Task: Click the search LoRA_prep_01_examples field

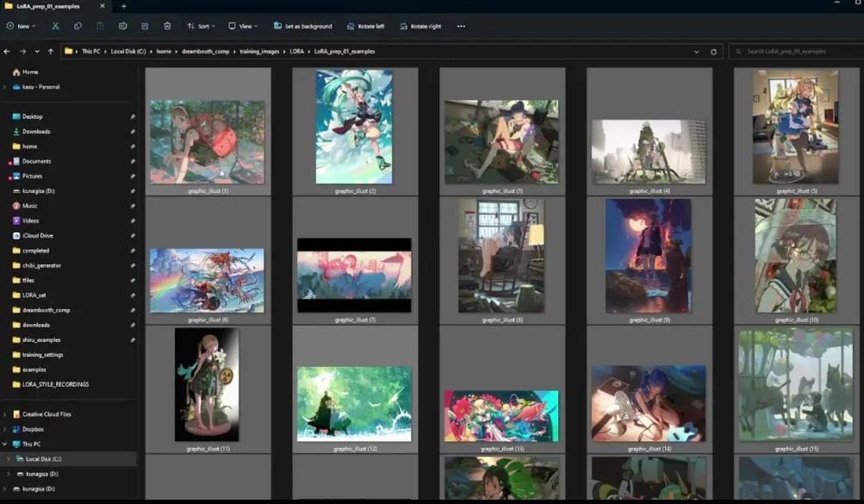Action: (796, 51)
